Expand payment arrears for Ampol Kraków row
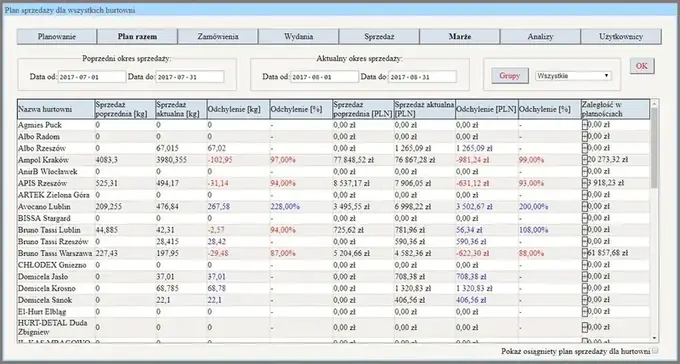Screen dimensions: 680x364 [x=584, y=160]
